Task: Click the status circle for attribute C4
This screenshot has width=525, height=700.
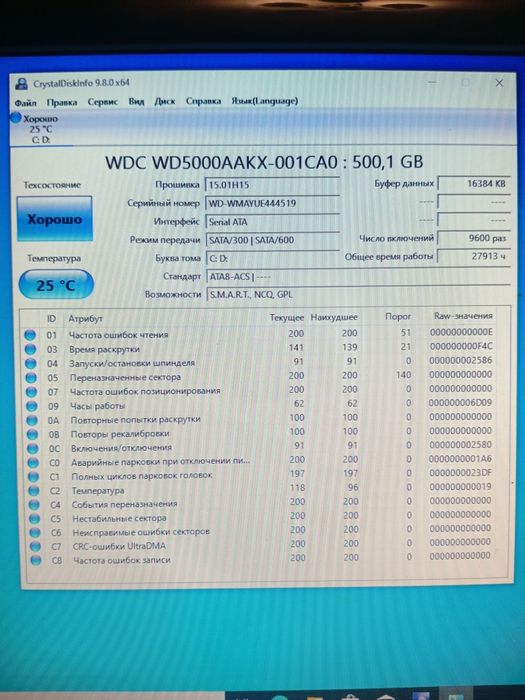Action: (x=34, y=504)
